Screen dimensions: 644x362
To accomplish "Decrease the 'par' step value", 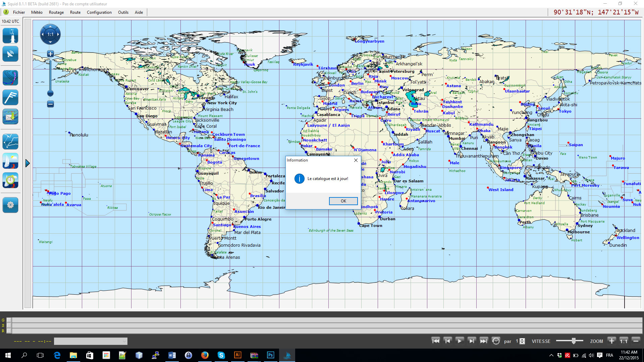I will [x=522, y=343].
